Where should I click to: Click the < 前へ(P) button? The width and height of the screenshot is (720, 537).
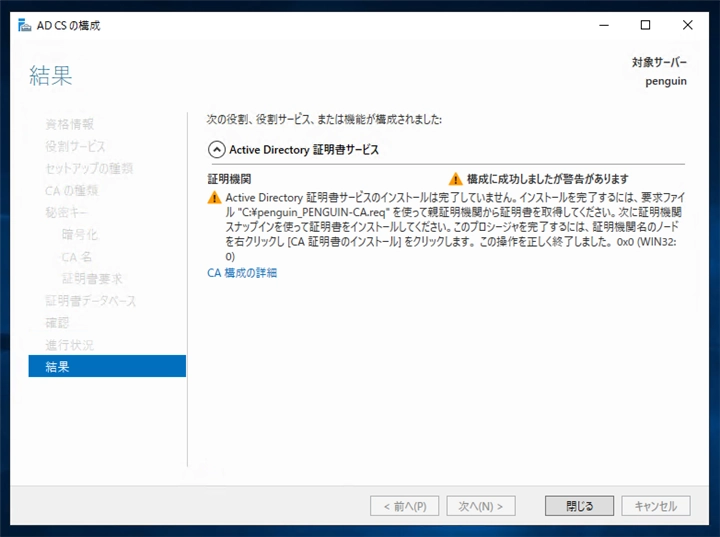click(405, 506)
